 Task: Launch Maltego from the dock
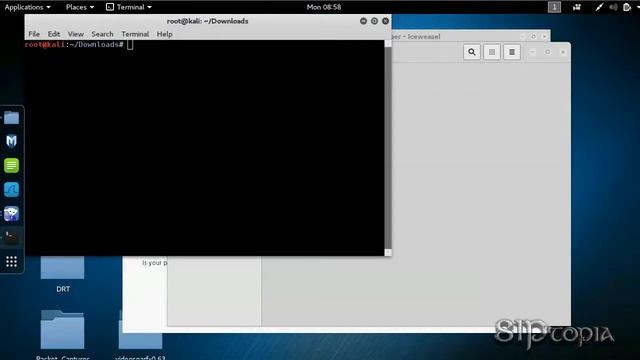pyautogui.click(x=11, y=141)
